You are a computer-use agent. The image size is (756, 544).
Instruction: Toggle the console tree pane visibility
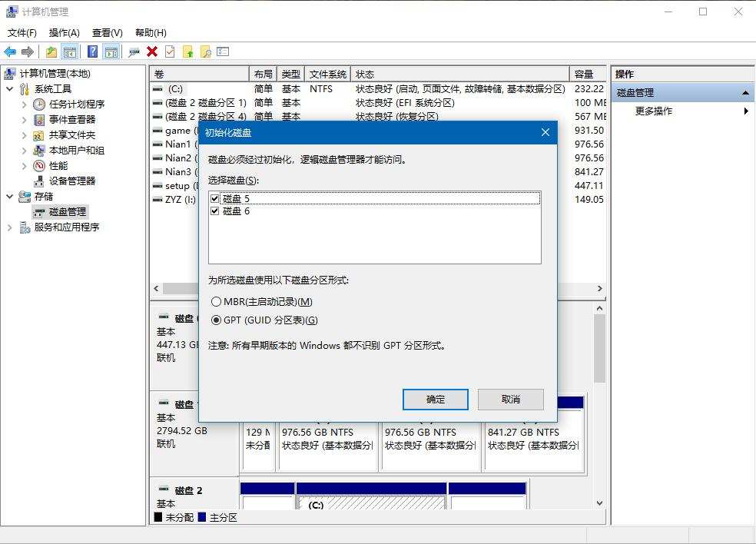(69, 51)
